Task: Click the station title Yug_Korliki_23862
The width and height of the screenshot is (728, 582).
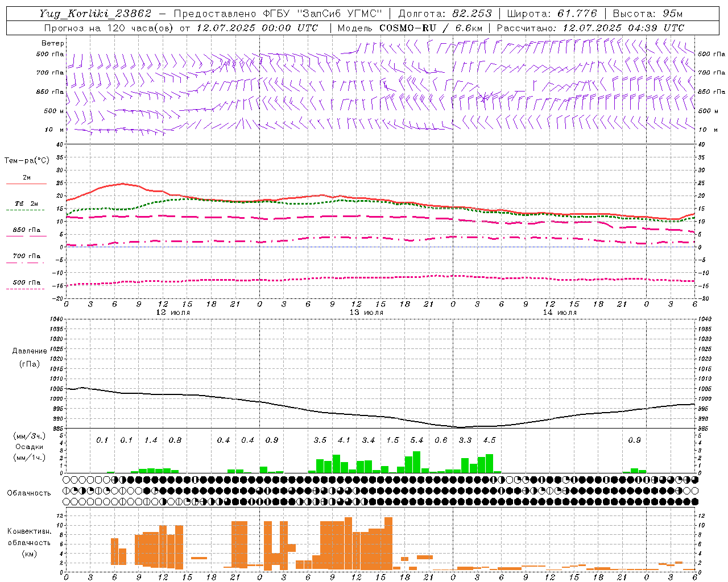Action: (x=96, y=14)
